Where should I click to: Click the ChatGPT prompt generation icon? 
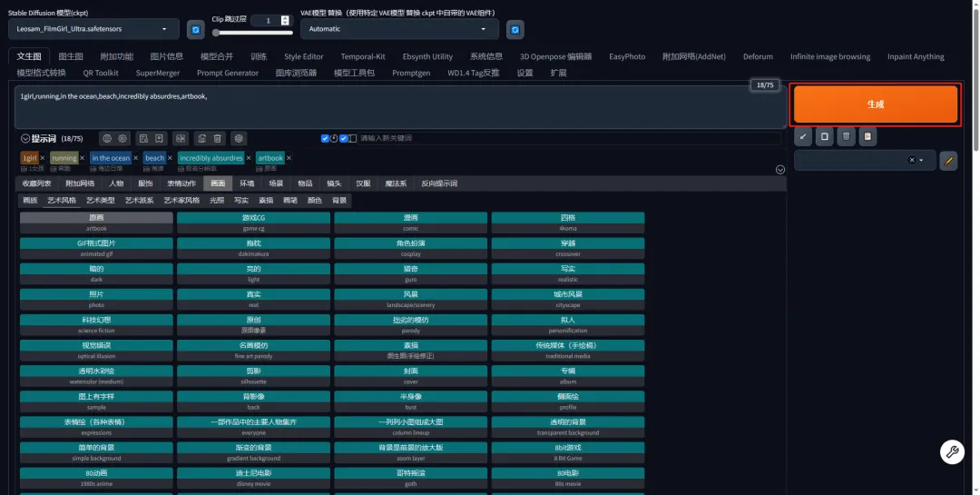(239, 138)
